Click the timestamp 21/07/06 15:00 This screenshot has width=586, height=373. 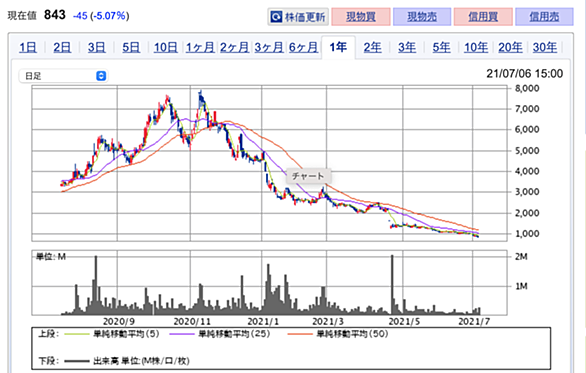[524, 74]
